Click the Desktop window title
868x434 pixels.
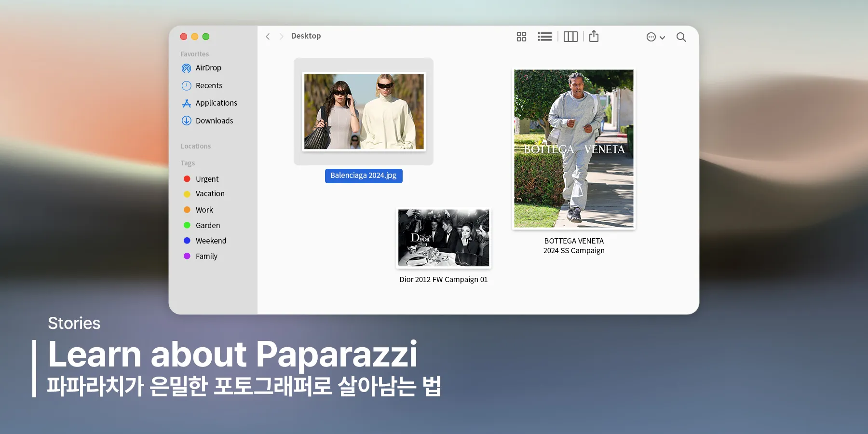click(x=306, y=36)
